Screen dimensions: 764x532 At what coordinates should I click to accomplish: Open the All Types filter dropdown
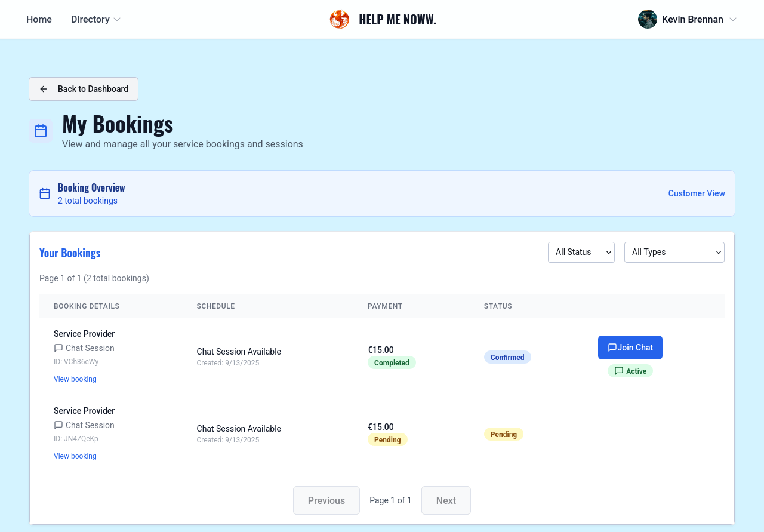click(x=674, y=252)
